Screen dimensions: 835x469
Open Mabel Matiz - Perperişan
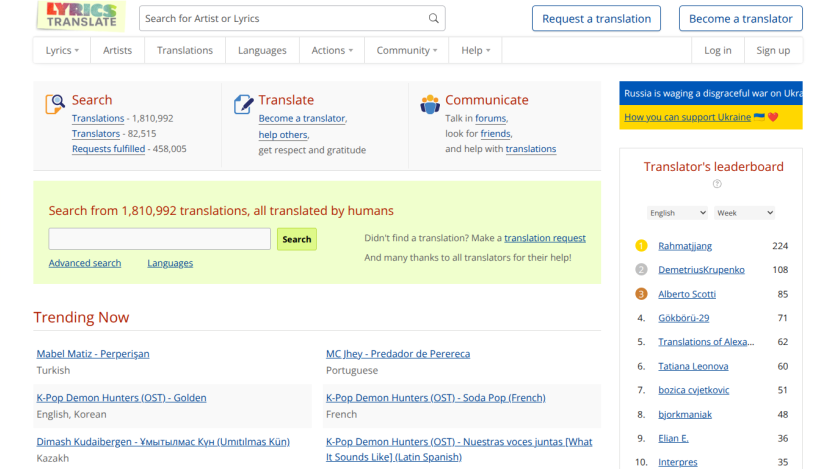[93, 353]
